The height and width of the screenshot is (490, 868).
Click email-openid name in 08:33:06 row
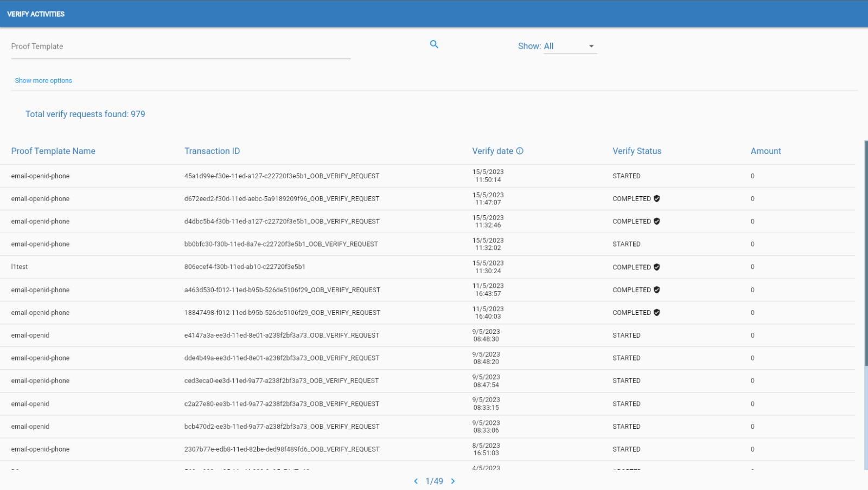[x=30, y=427]
